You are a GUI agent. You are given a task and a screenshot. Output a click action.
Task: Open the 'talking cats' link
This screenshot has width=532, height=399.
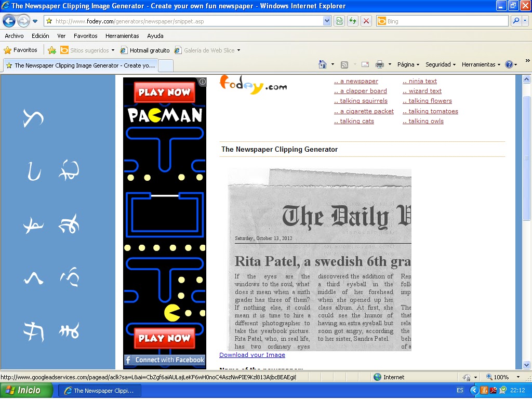pyautogui.click(x=354, y=121)
